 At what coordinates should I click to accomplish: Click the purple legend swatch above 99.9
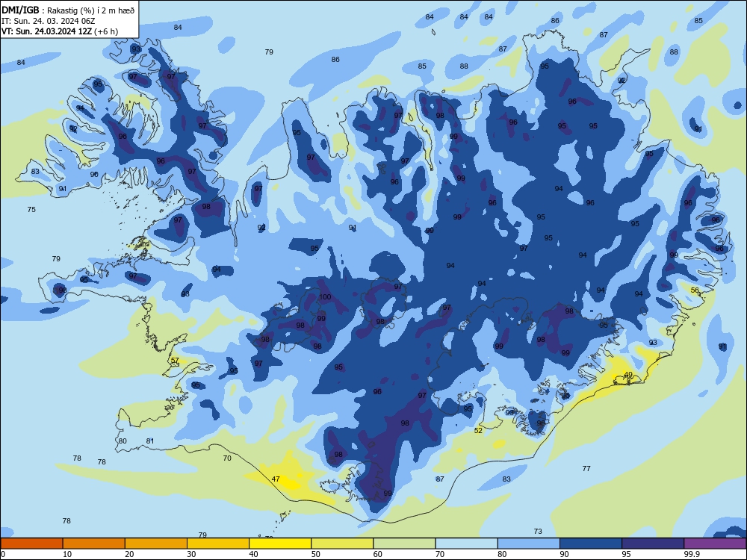pos(715,544)
